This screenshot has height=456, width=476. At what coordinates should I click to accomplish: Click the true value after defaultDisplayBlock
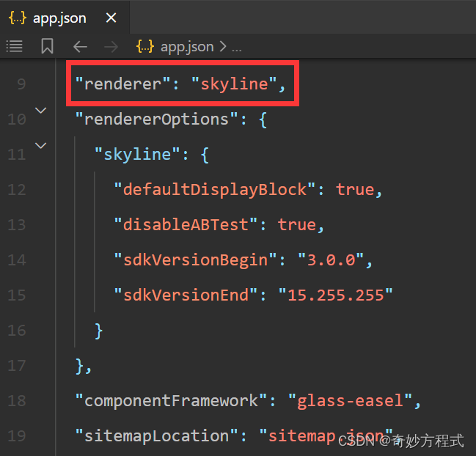[355, 190]
